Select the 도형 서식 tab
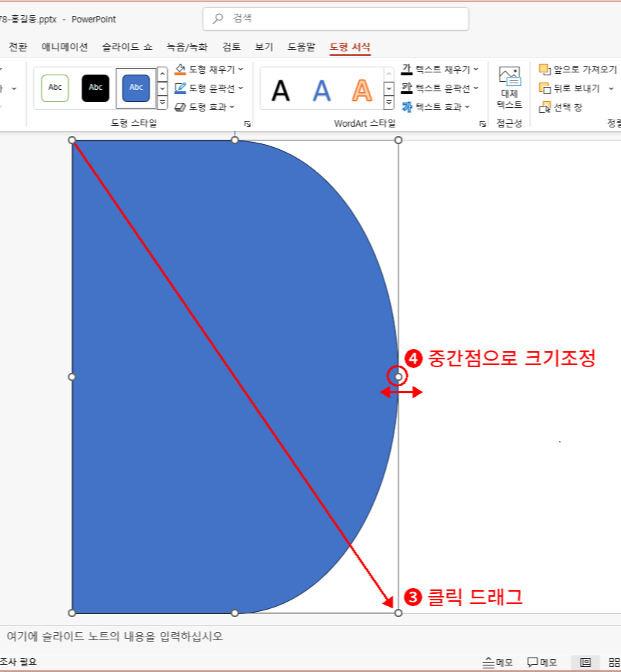621x672 pixels. [x=350, y=47]
